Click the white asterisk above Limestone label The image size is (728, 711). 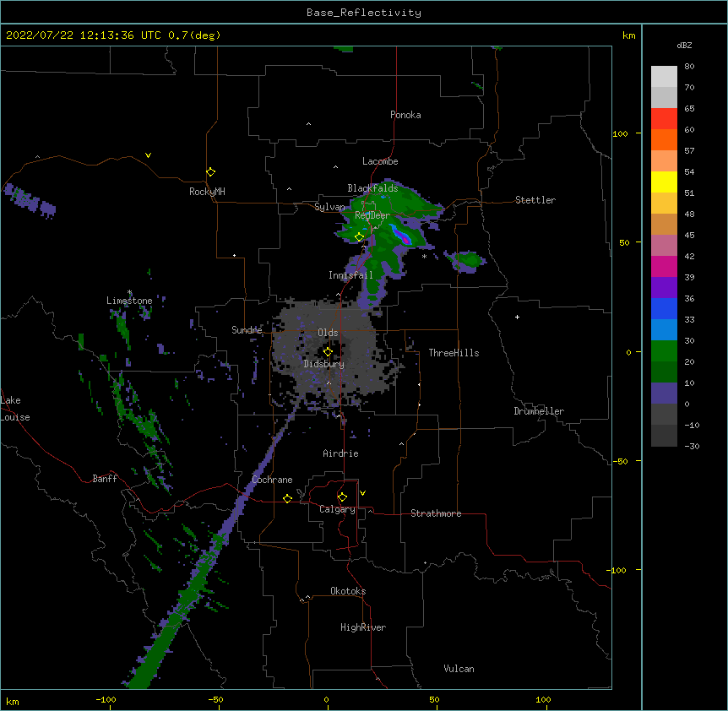tap(129, 292)
